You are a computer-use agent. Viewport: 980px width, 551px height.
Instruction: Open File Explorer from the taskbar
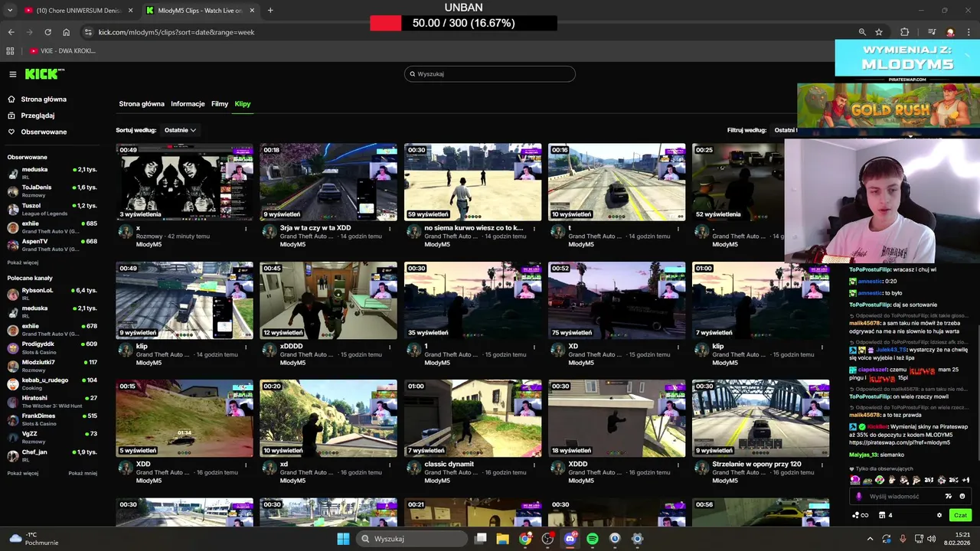point(503,539)
